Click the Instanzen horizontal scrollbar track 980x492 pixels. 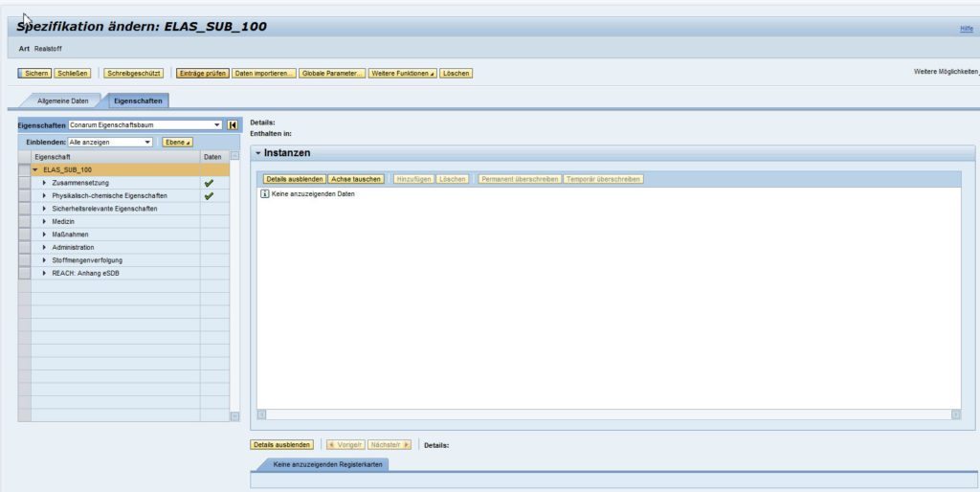609,414
